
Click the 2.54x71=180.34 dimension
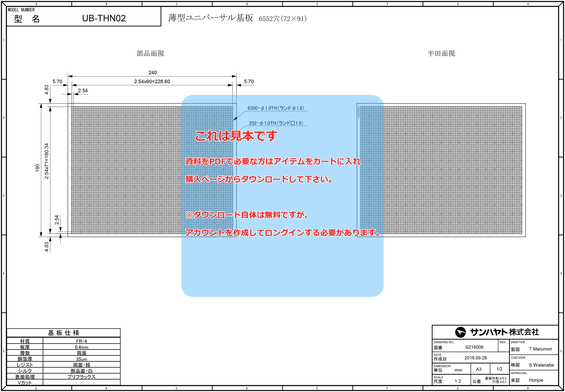(x=47, y=161)
